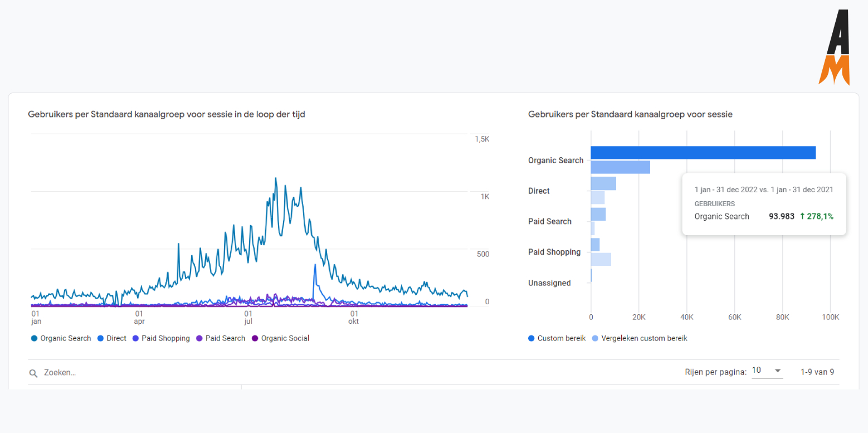Click the 278,1% increase indicator
Viewport: 868px width, 433px height.
(x=817, y=216)
